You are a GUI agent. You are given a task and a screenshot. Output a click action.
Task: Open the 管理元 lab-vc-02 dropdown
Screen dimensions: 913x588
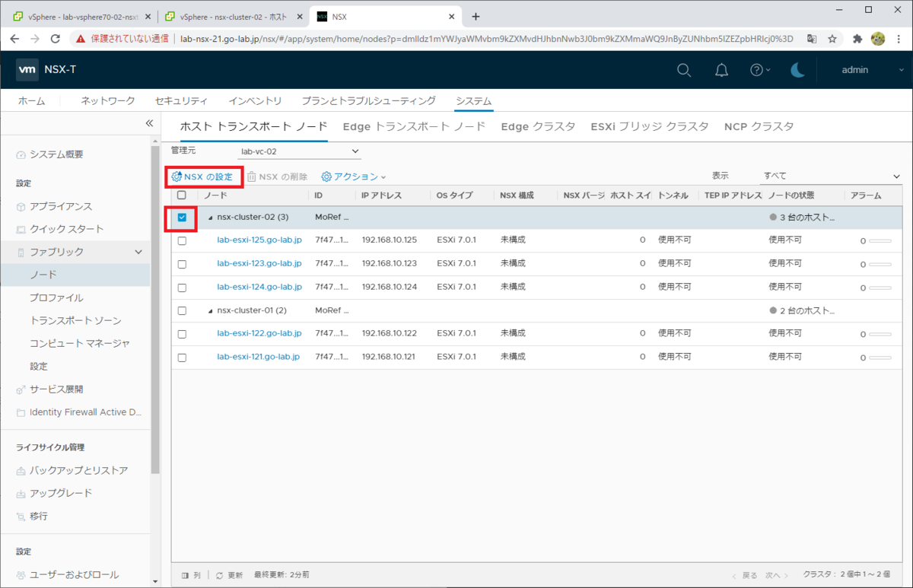(301, 151)
